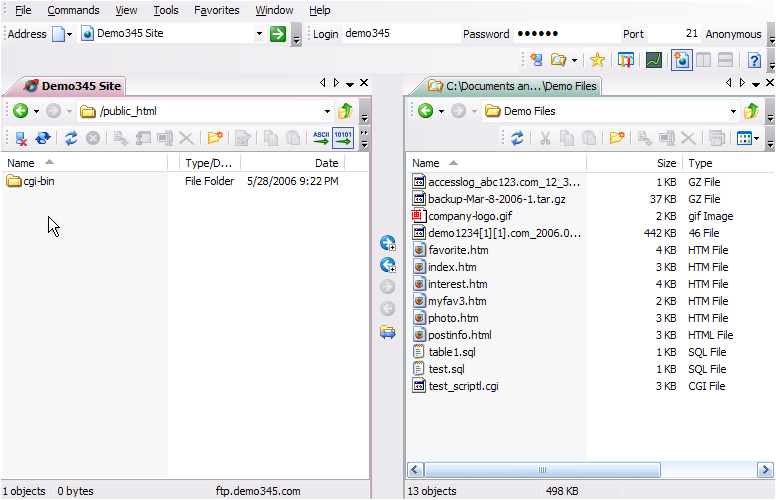
Task: Click the disconnect icon in remote toolbar
Action: (x=21, y=138)
